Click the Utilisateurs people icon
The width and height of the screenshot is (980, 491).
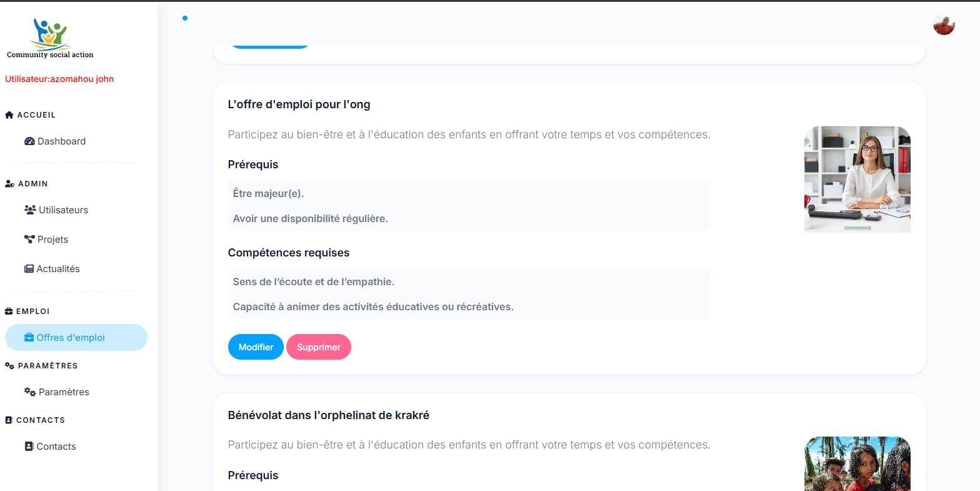(30, 210)
